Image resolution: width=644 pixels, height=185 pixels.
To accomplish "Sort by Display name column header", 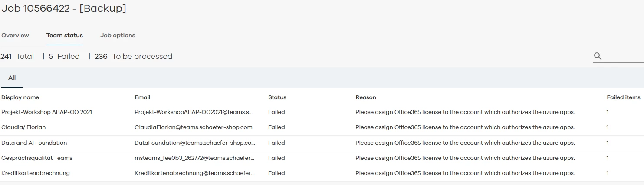I will (x=20, y=97).
